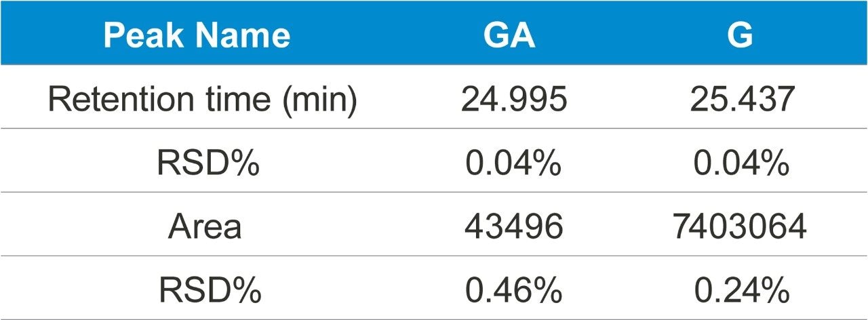Viewport: 868px width, 320px height.
Task: Select the blue header row background
Action: (434, 33)
